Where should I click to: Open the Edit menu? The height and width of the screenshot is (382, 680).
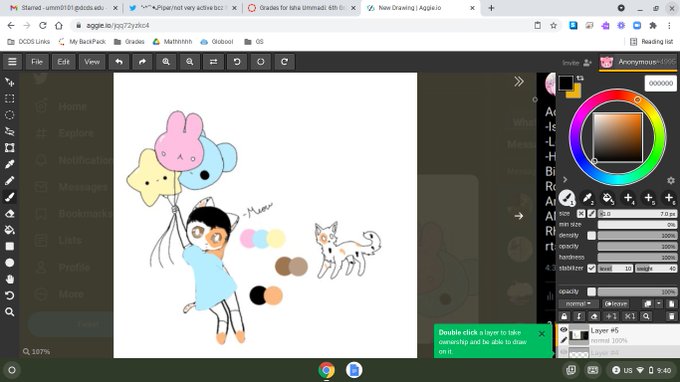click(x=63, y=62)
